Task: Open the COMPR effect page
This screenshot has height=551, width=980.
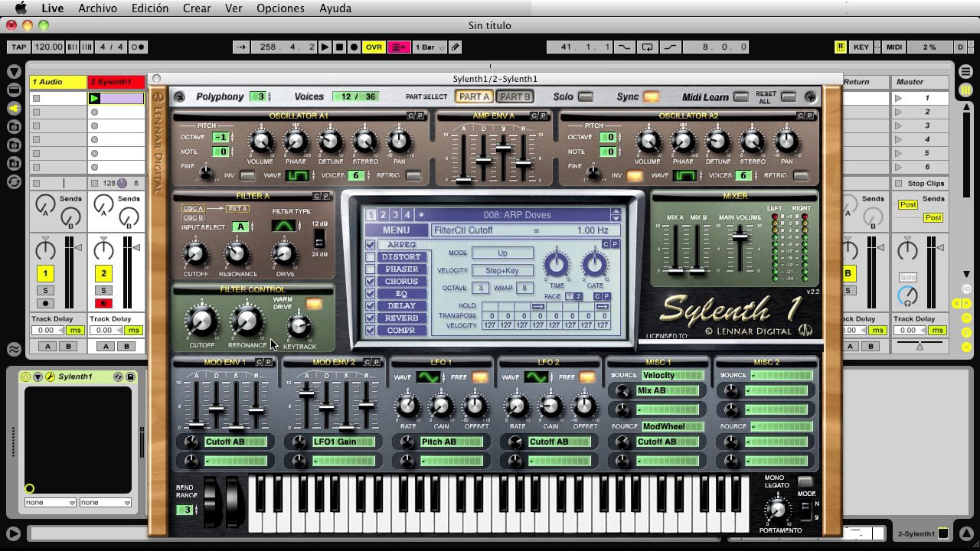Action: (x=402, y=331)
